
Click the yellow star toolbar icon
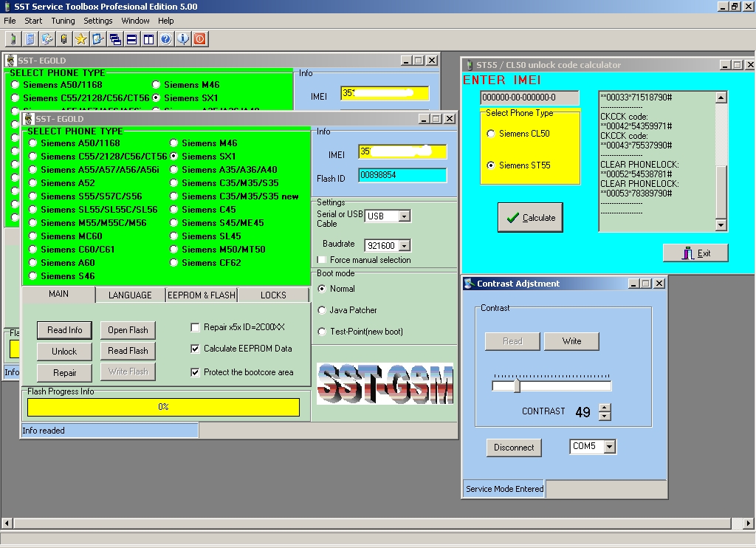coord(80,39)
